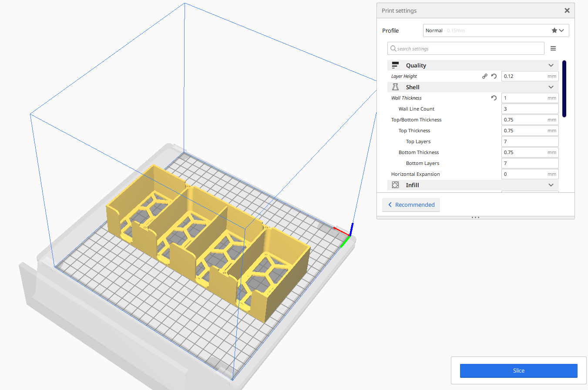Click the star icon in Profile selector
The image size is (588, 390).
(554, 30)
